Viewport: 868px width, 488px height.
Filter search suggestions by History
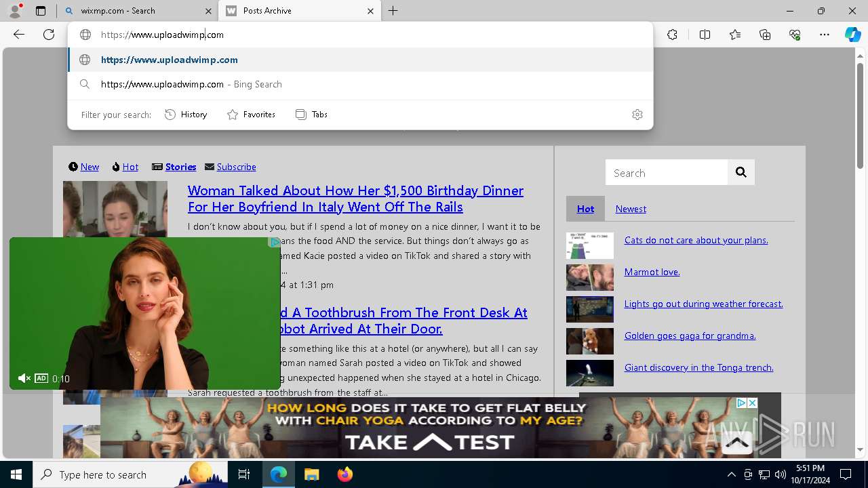tap(186, 115)
